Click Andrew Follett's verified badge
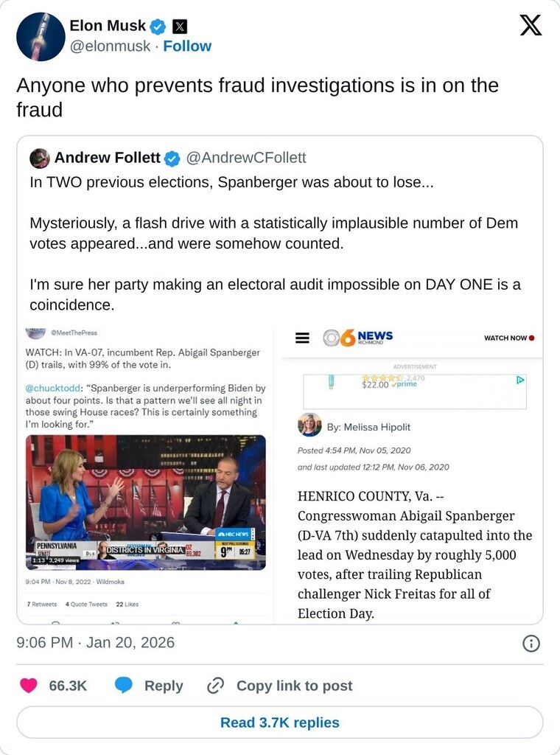 (x=172, y=159)
